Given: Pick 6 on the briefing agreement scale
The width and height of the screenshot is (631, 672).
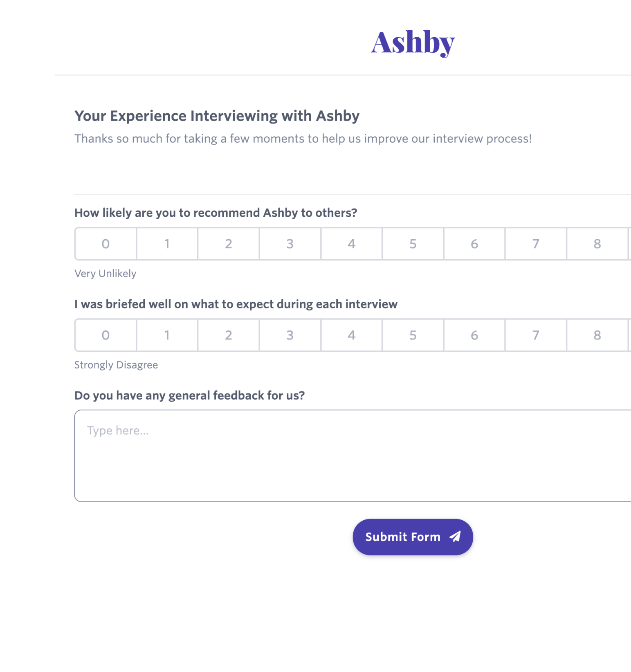Looking at the screenshot, I should 474,335.
